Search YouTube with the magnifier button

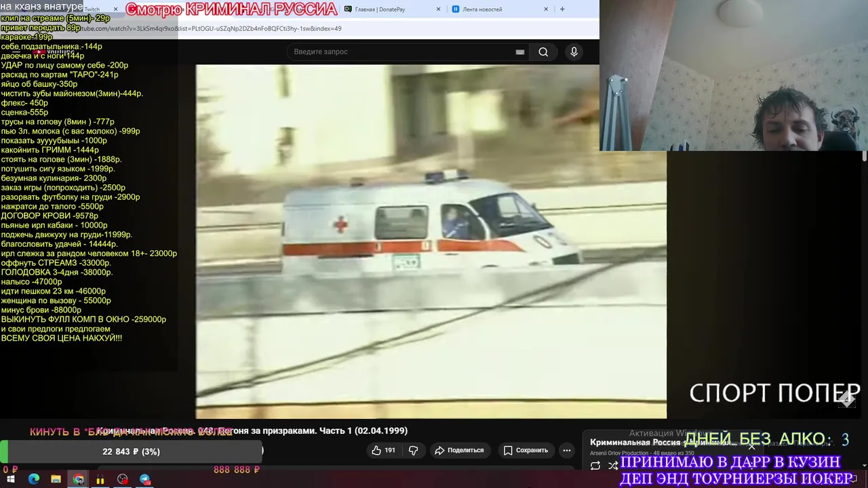[543, 52]
